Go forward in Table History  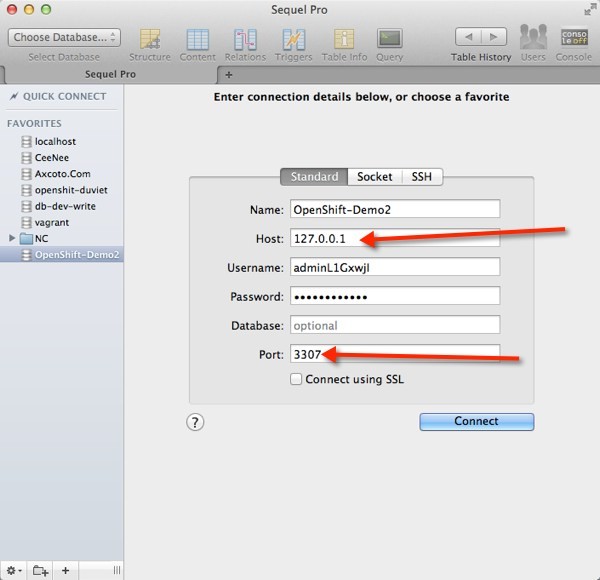click(494, 37)
